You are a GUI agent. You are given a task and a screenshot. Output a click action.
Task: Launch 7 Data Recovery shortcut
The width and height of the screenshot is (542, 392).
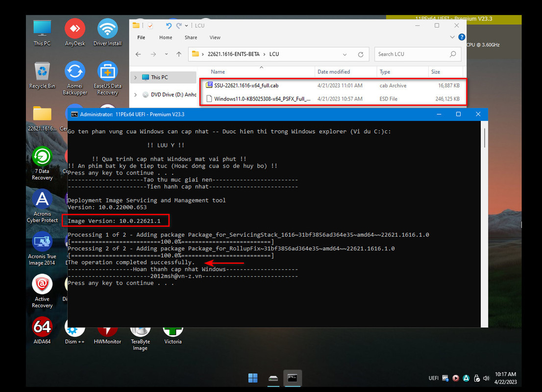click(x=42, y=164)
